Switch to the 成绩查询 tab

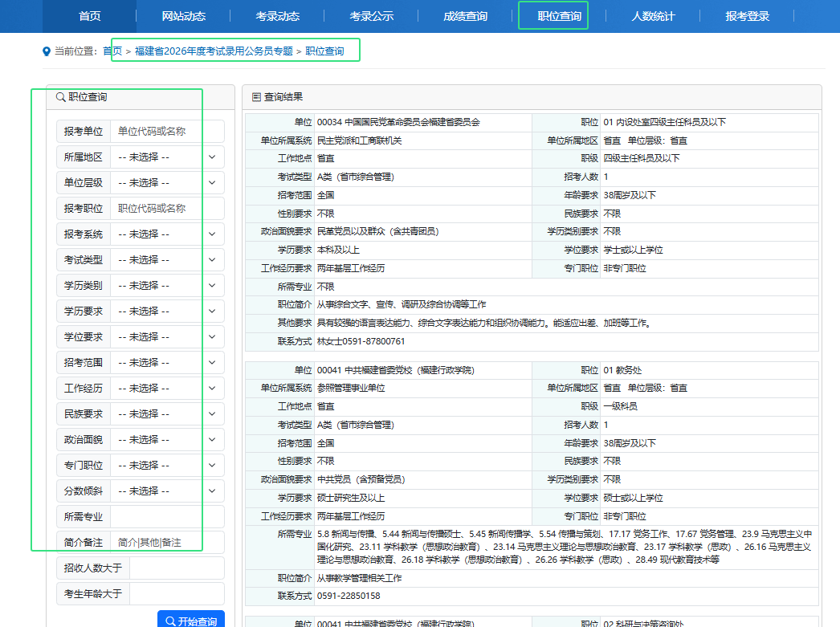pos(465,16)
